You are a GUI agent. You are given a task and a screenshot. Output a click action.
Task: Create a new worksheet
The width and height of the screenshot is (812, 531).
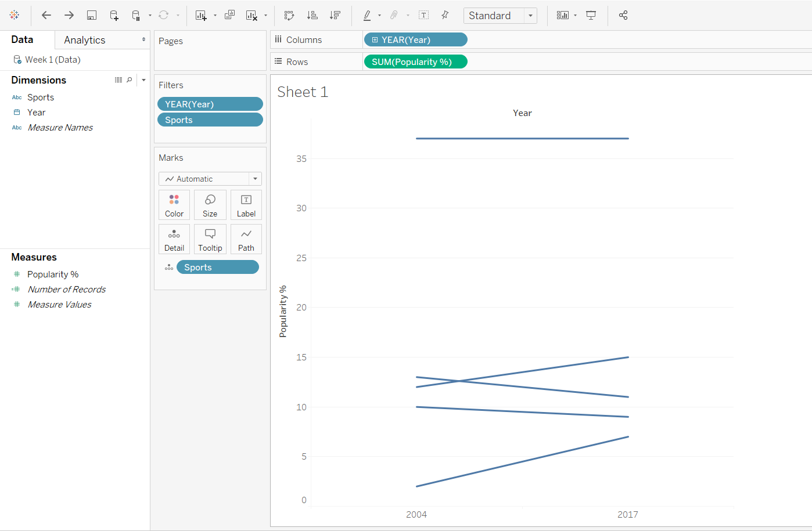(200, 15)
